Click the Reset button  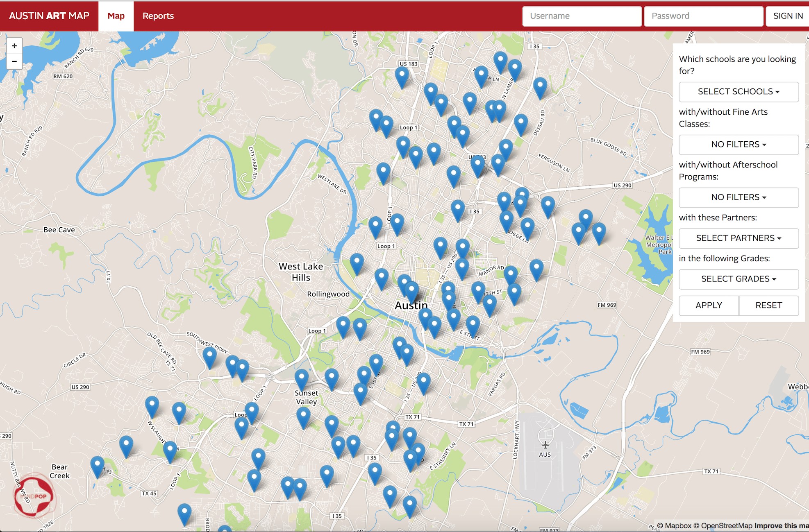point(768,306)
